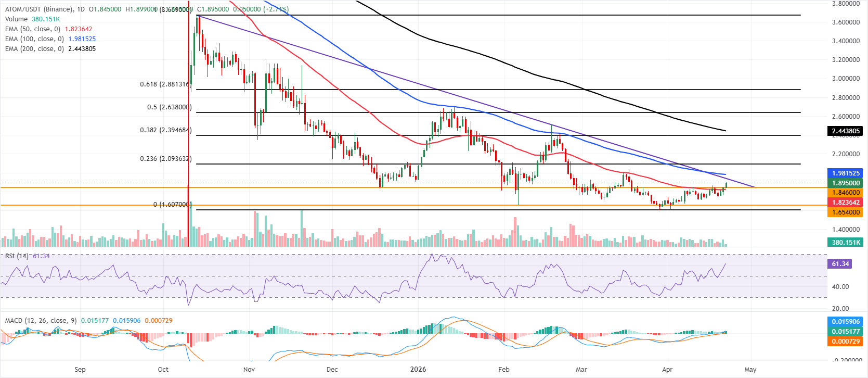Click the Apr label on the time axis

click(667, 370)
